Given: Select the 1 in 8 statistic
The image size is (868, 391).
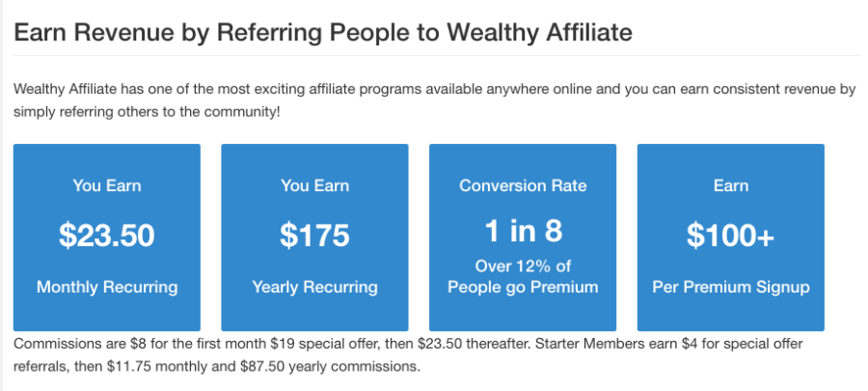Looking at the screenshot, I should (523, 231).
